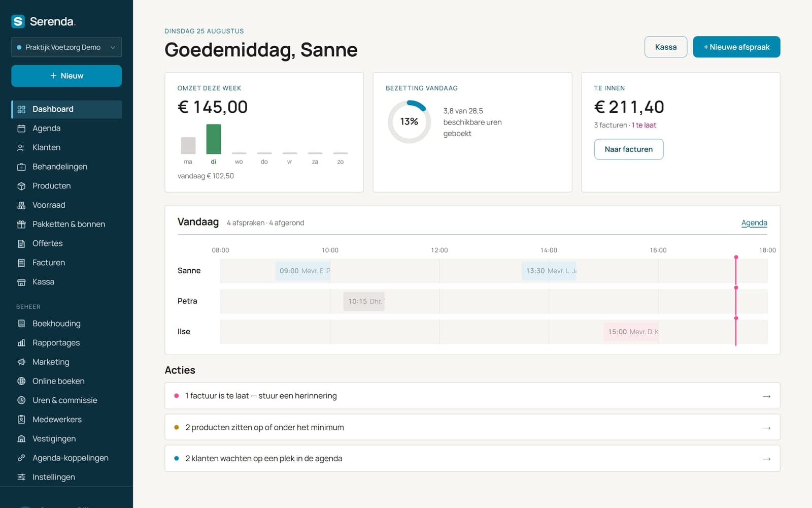Select Rapportages label in sidebar
The width and height of the screenshot is (812, 508).
pyautogui.click(x=56, y=343)
